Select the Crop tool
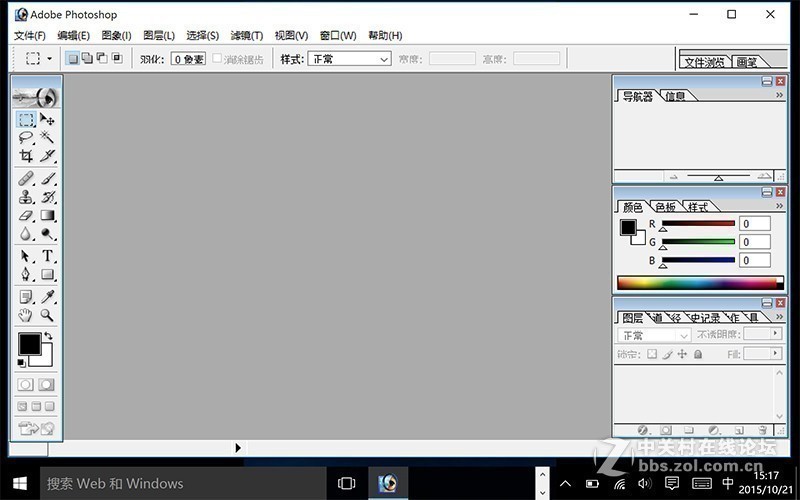 pyautogui.click(x=26, y=156)
